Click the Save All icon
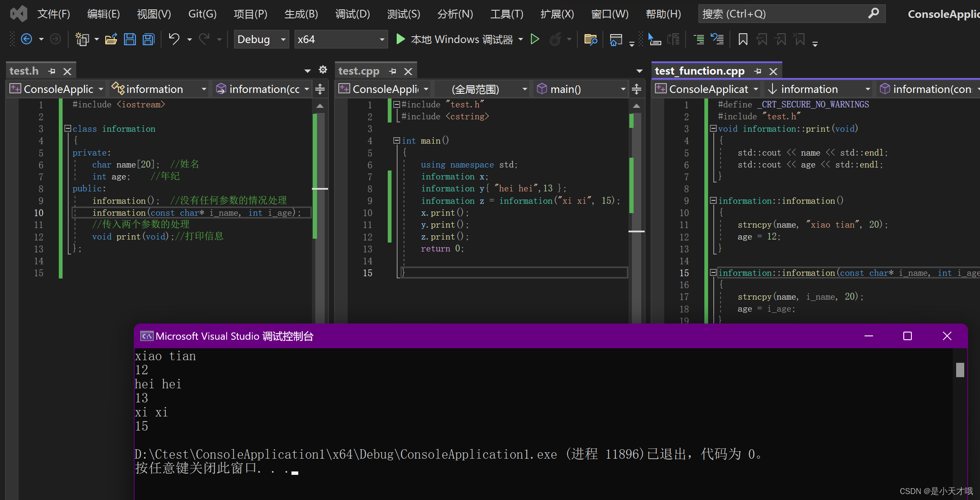980x500 pixels. (x=148, y=39)
